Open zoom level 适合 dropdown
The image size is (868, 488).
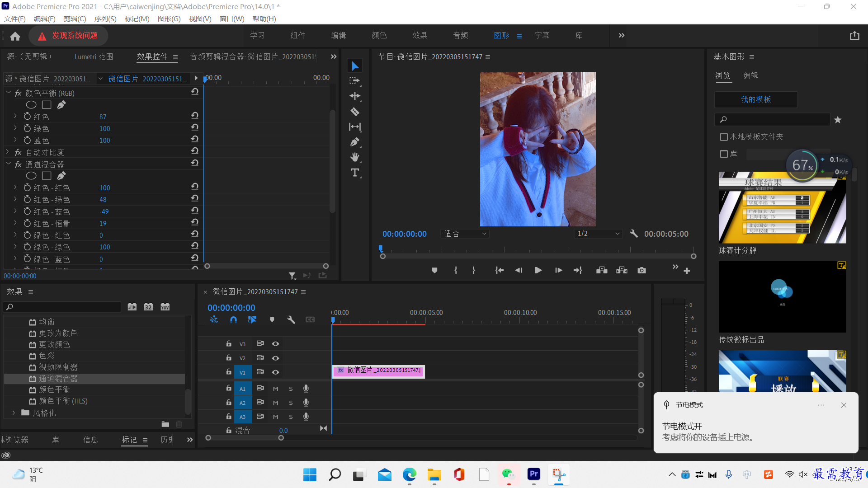coord(465,234)
